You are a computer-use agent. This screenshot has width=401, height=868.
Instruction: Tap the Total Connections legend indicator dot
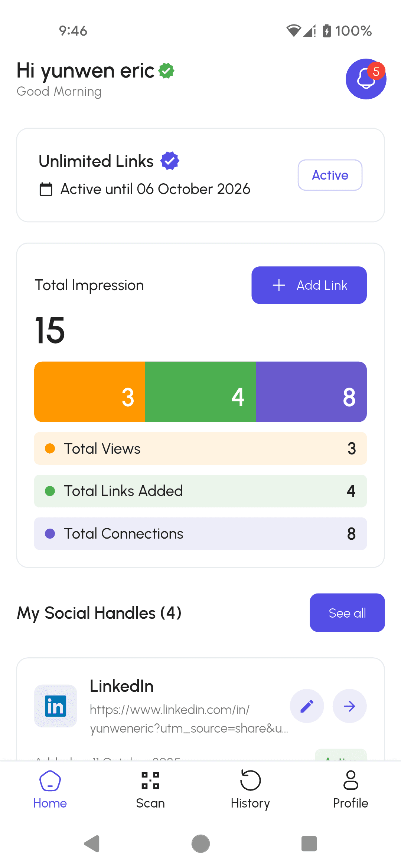(x=50, y=533)
